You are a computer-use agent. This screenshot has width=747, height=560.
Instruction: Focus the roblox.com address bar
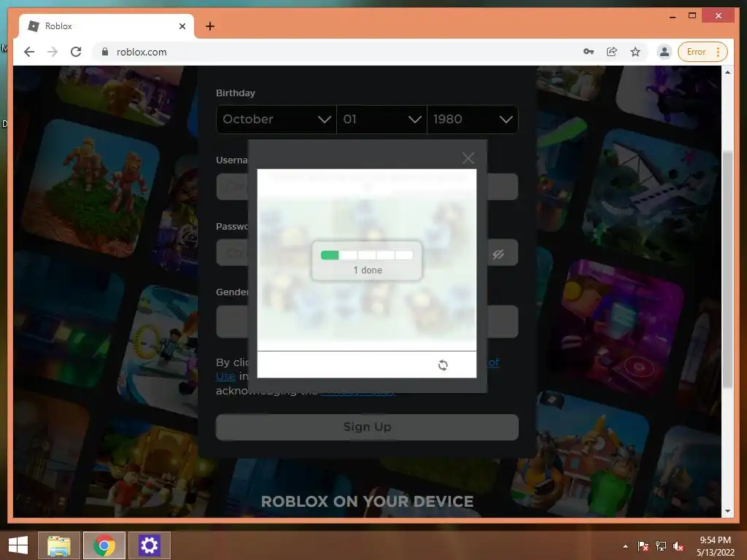[x=333, y=52]
